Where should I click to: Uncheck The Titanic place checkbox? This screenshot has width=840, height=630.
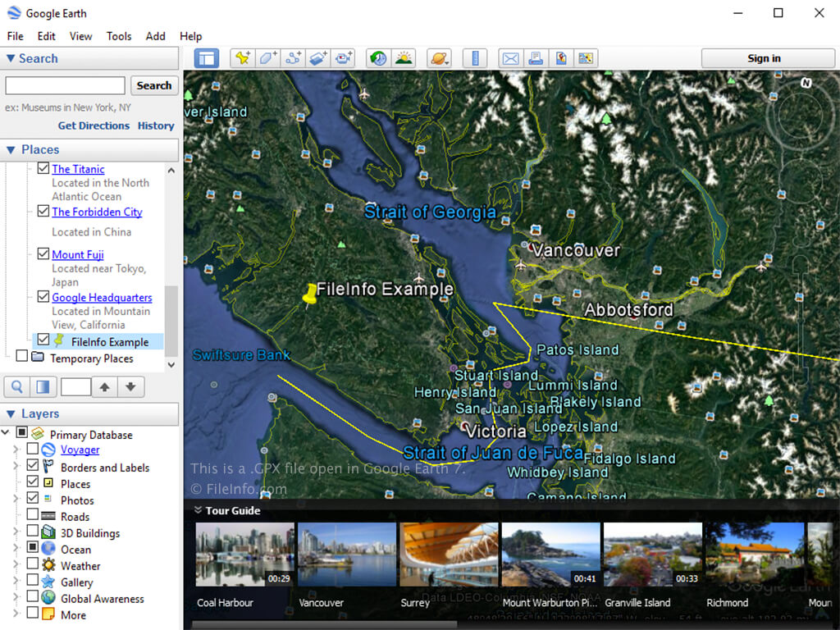click(x=43, y=168)
